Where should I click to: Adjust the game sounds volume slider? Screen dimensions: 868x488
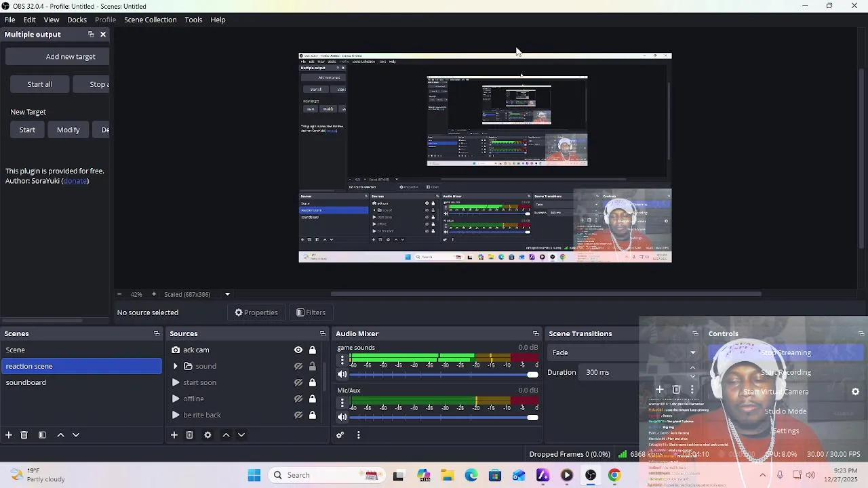pyautogui.click(x=444, y=374)
